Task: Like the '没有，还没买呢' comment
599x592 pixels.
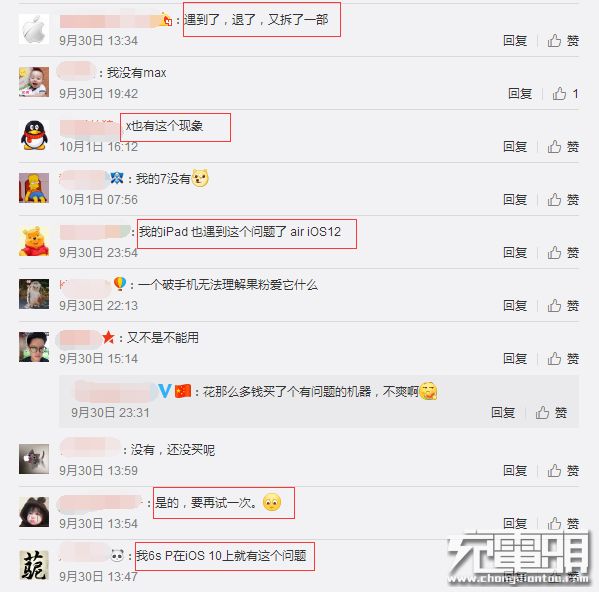Action: 563,471
